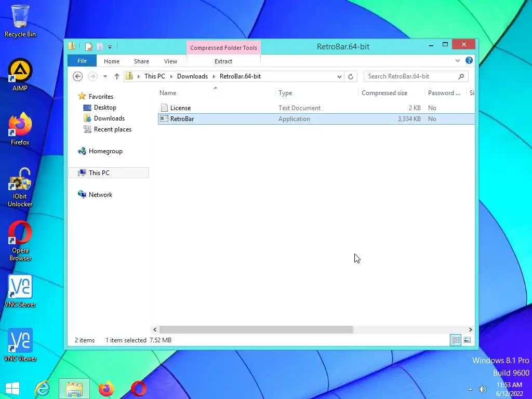This screenshot has width=532, height=399.
Task: Switch to the Share ribbon tab
Action: tap(141, 61)
